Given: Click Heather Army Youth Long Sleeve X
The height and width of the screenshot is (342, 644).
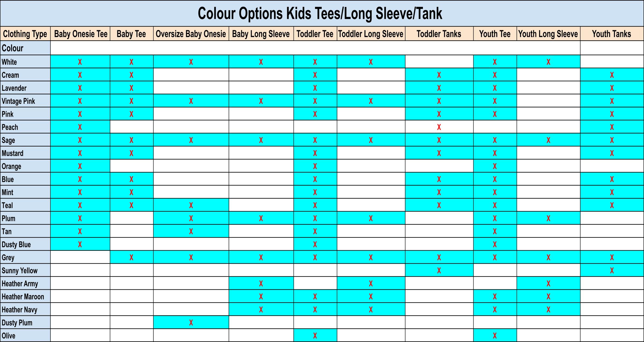Looking at the screenshot, I should 548,284.
